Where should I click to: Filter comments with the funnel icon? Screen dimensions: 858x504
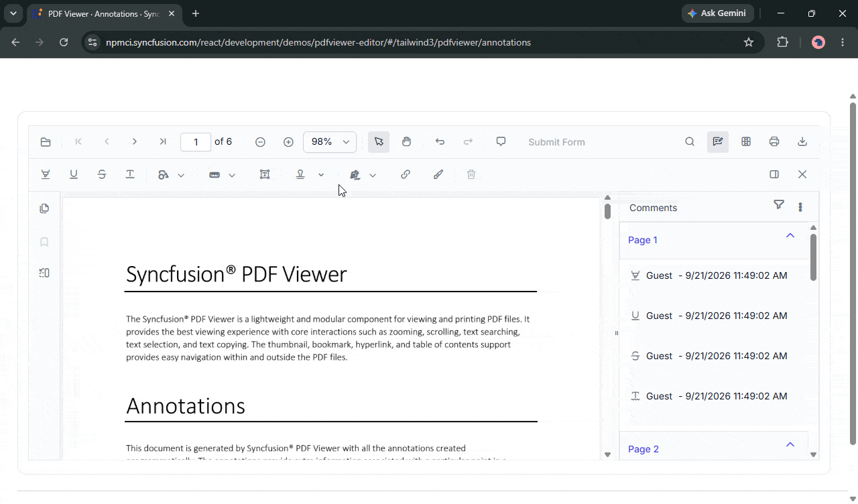point(779,205)
